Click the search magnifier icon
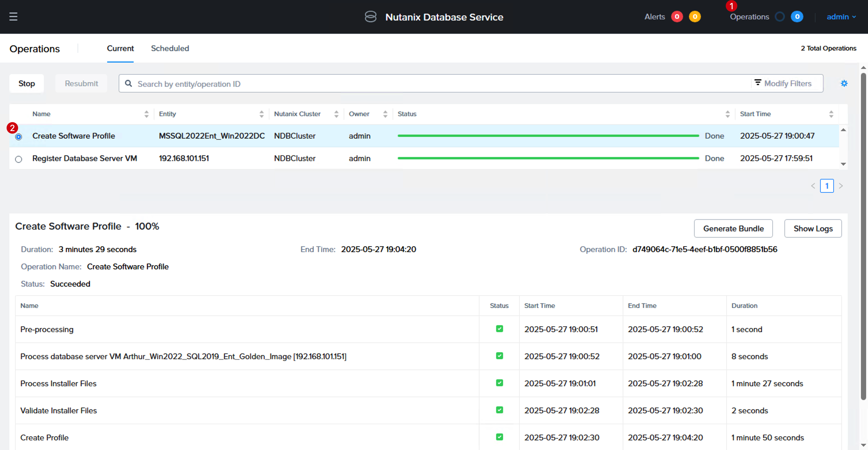This screenshot has width=868, height=450. tap(128, 83)
